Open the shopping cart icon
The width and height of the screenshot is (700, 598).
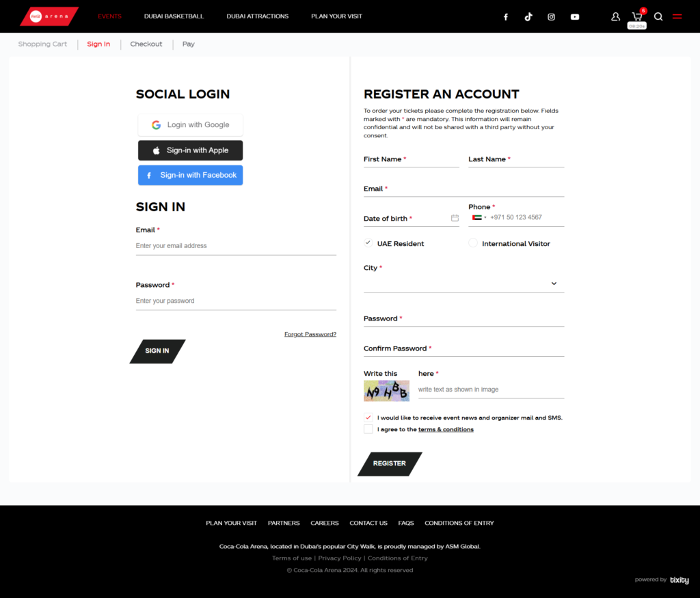pos(637,16)
